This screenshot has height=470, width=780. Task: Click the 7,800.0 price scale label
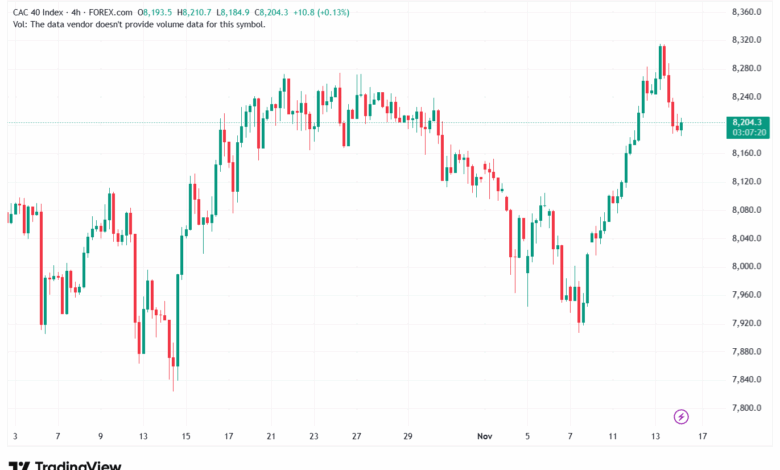(x=748, y=408)
